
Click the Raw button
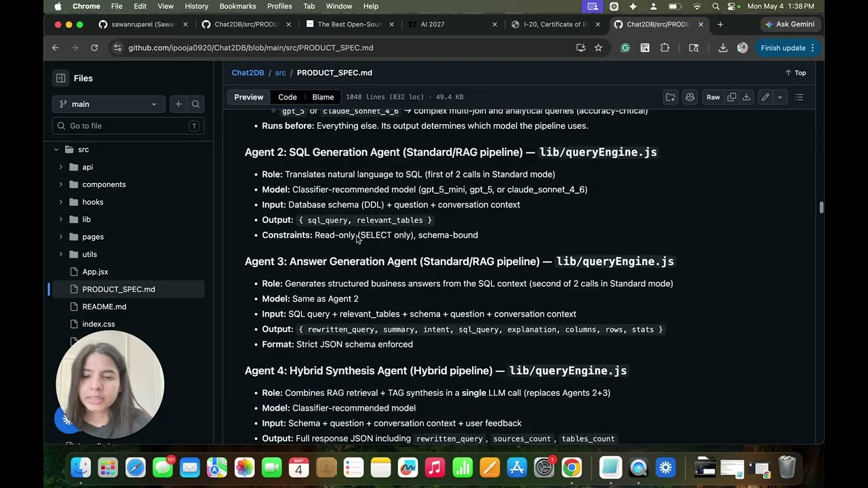pyautogui.click(x=713, y=97)
